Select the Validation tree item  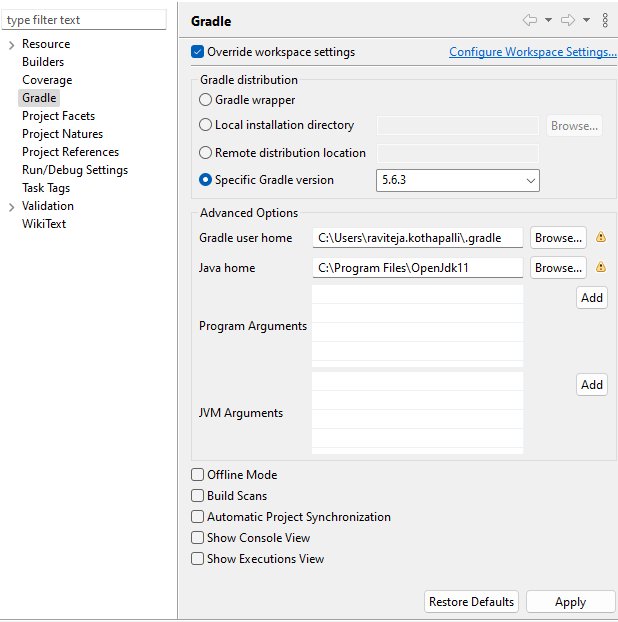(x=48, y=205)
